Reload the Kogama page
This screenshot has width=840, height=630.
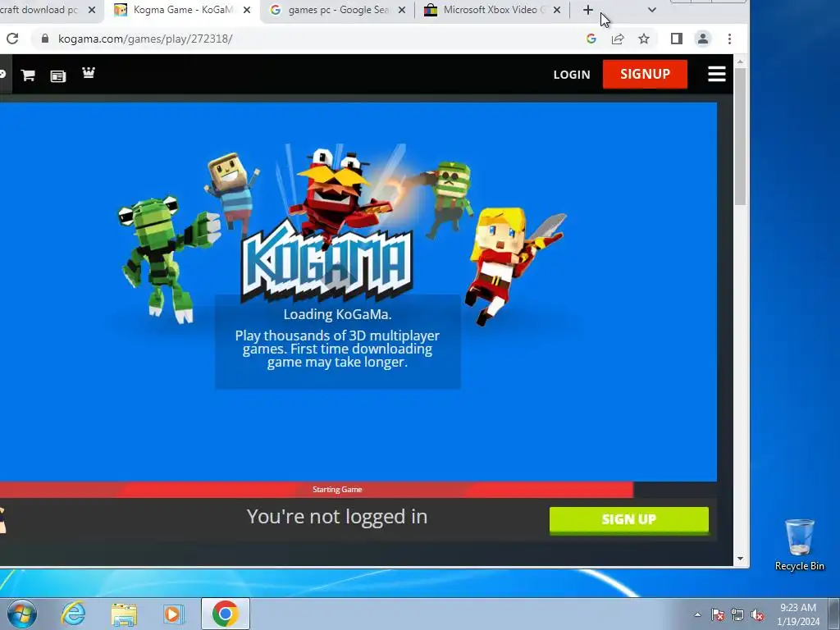tap(12, 39)
